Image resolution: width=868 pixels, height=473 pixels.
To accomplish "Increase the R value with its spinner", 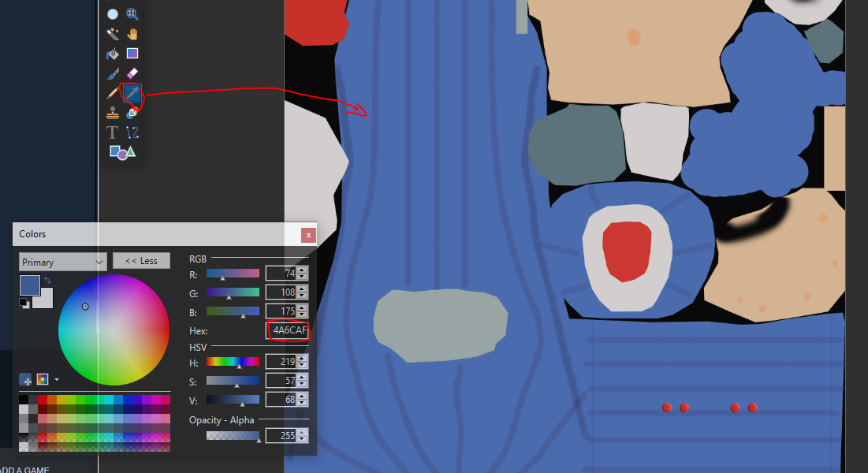I will coord(302,270).
